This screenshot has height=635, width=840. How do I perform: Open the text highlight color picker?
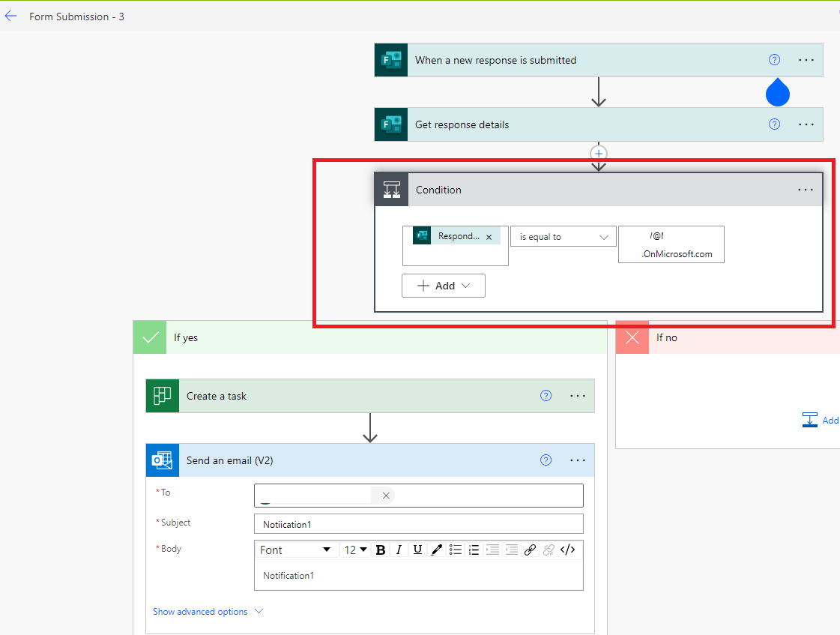point(437,550)
